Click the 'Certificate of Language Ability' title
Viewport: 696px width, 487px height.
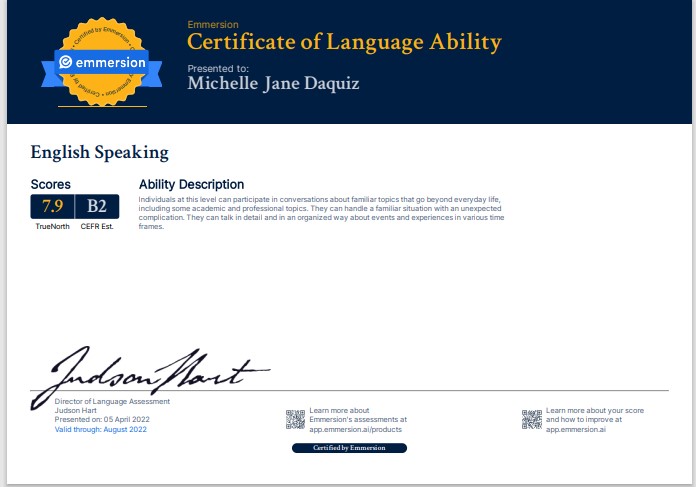click(x=344, y=43)
